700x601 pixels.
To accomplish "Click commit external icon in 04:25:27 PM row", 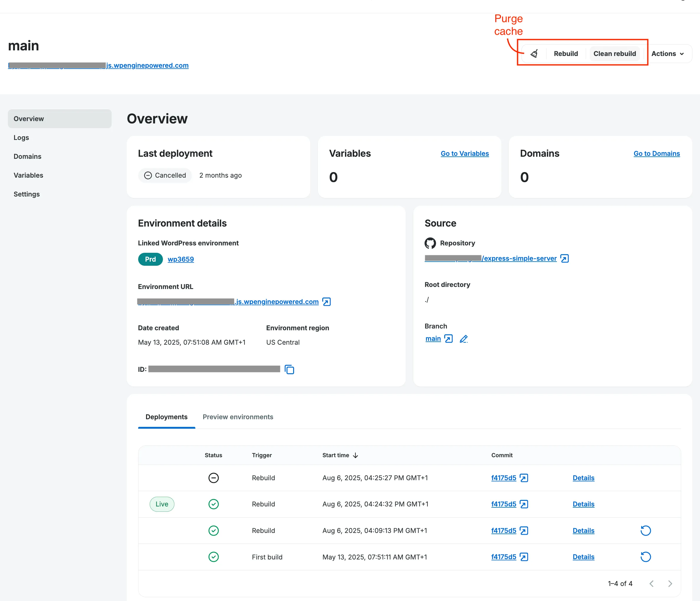I will coord(524,478).
